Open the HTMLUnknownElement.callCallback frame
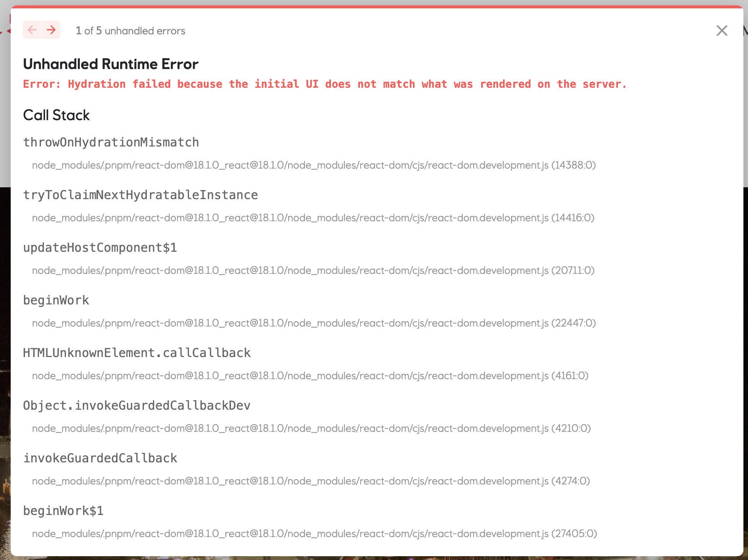The image size is (748, 560). tap(137, 352)
